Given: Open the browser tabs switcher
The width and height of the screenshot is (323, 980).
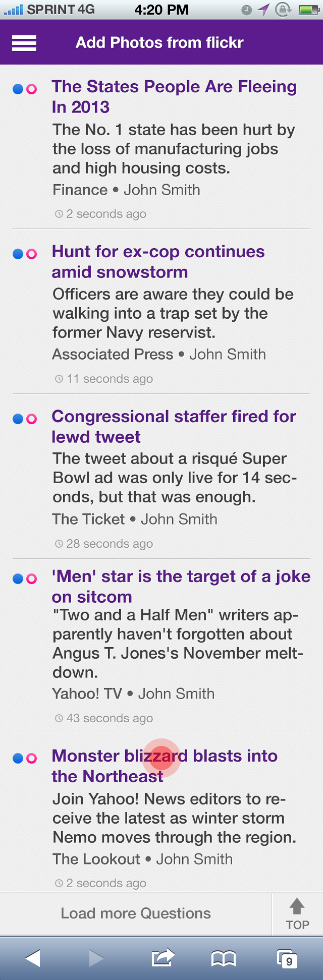Looking at the screenshot, I should coord(287,958).
